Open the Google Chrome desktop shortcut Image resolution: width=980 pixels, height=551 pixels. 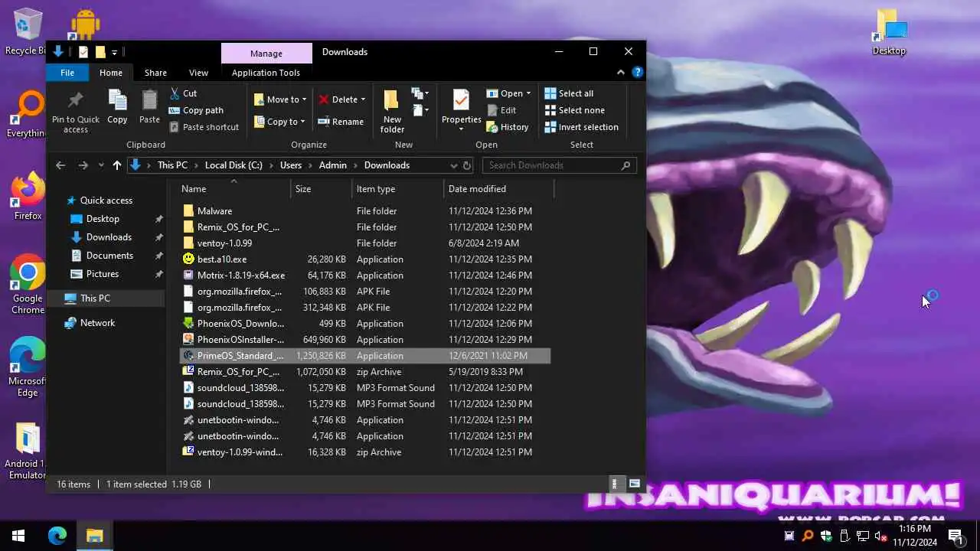click(x=28, y=285)
